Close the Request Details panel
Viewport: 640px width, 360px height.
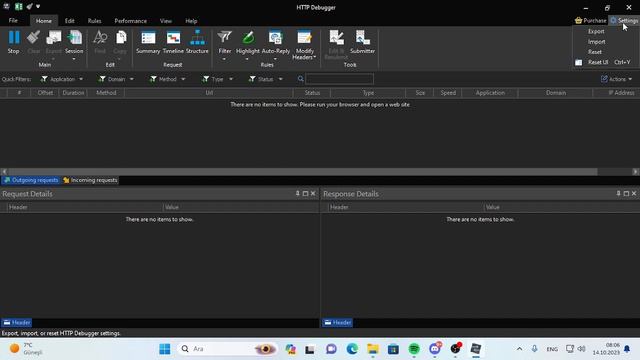[313, 193]
